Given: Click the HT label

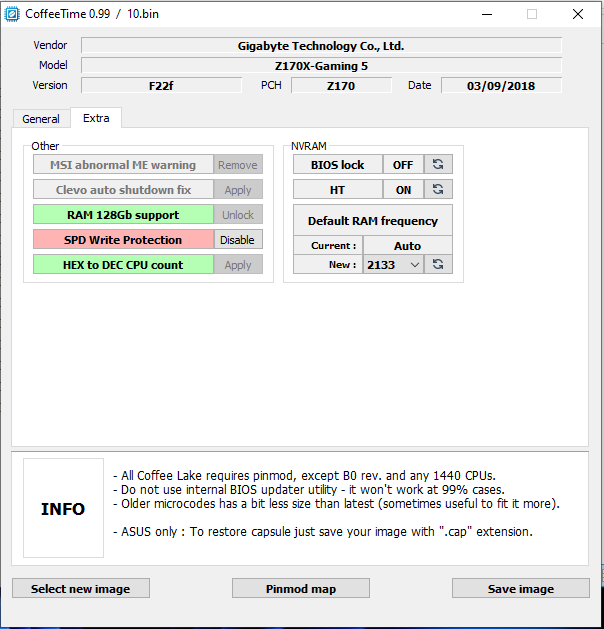Looking at the screenshot, I should tap(337, 190).
